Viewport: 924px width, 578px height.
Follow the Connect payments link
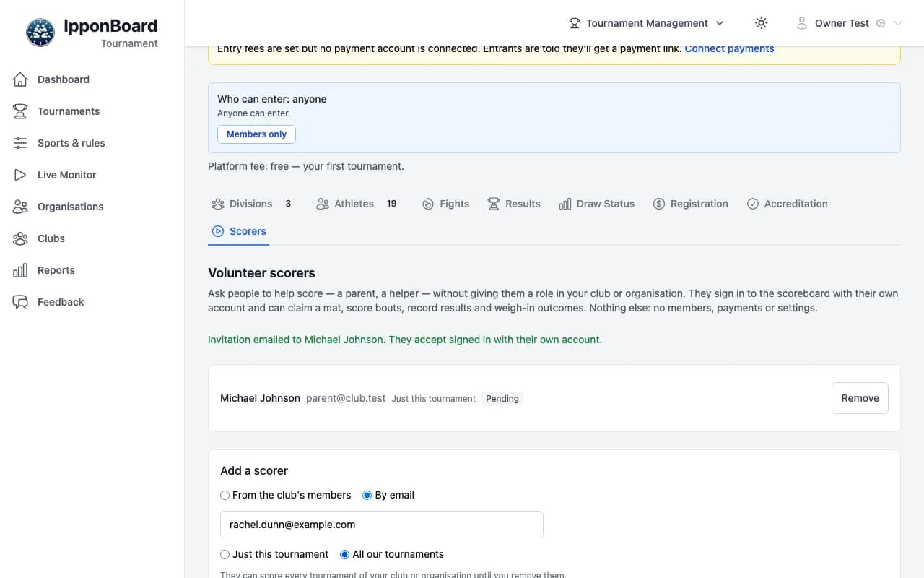pos(729,48)
